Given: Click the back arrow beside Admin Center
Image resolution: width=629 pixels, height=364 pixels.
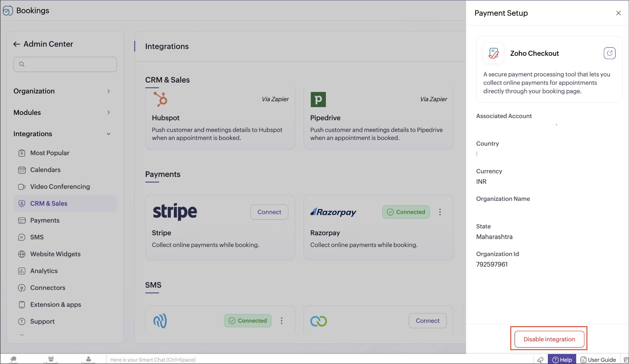Looking at the screenshot, I should (17, 44).
